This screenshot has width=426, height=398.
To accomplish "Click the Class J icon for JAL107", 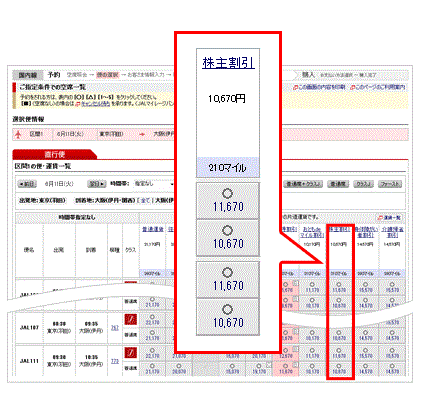I will pos(130,320).
